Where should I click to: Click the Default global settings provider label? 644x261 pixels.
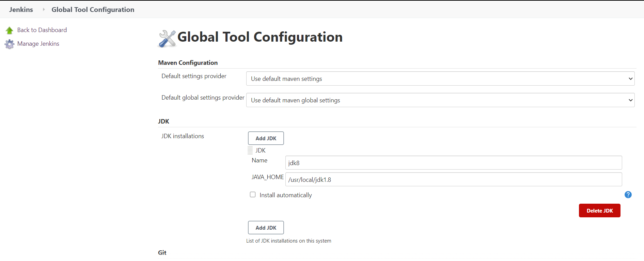coord(203,98)
